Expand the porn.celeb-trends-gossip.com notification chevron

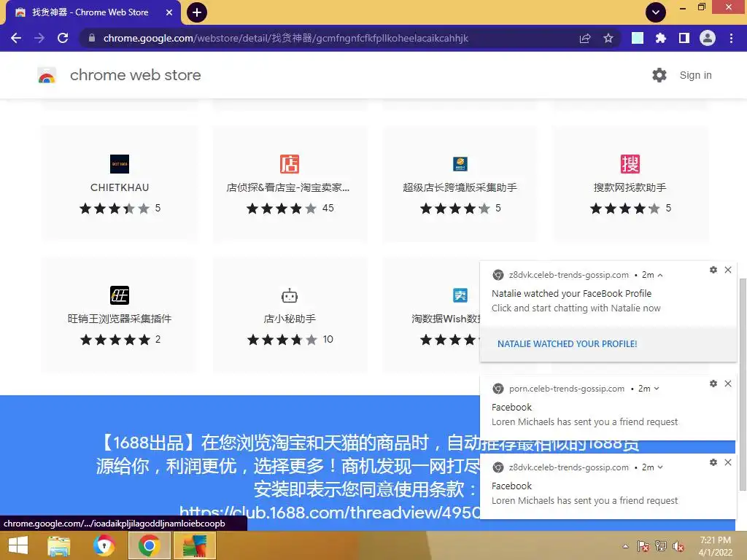click(657, 389)
